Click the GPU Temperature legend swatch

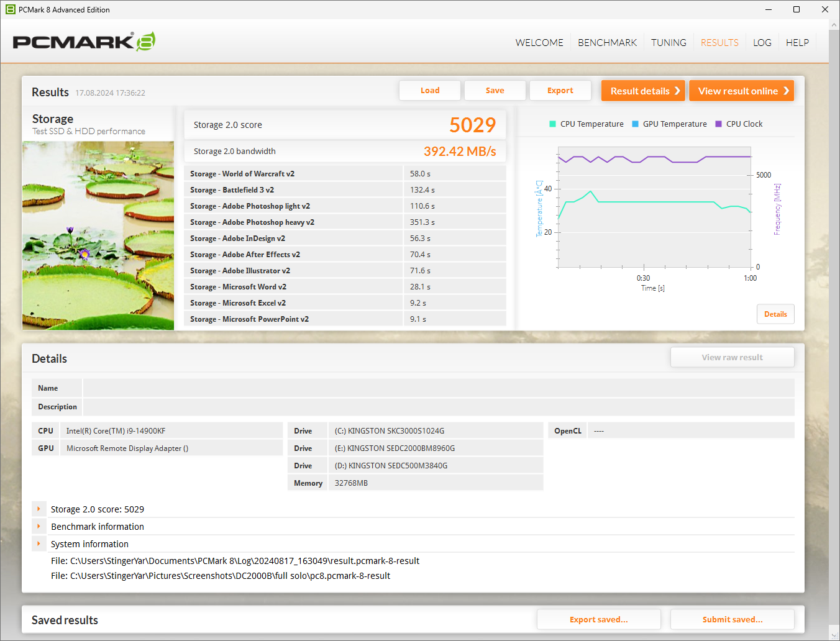[x=635, y=124]
